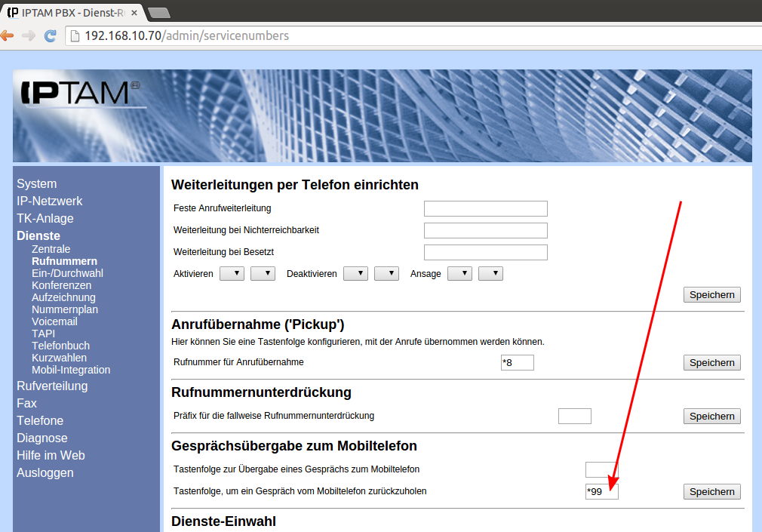The image size is (762, 532).
Task: Open the first Aktivieren dropdown
Action: point(232,273)
